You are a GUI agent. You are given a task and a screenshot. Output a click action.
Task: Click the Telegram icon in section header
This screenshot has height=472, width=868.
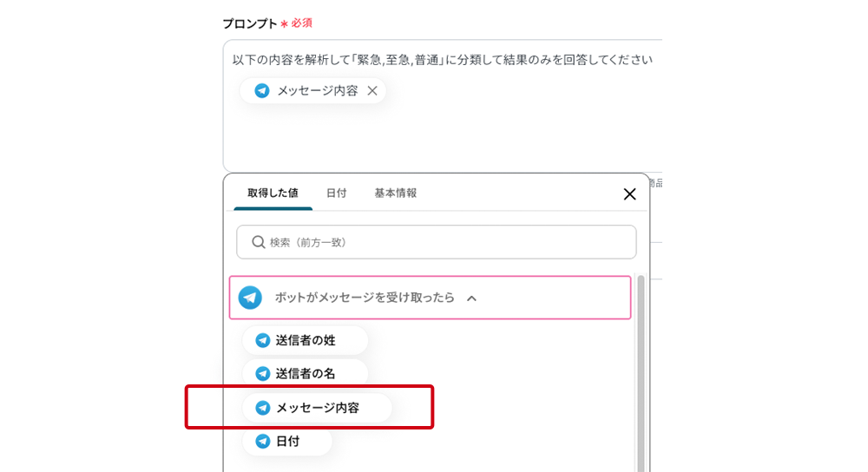tap(250, 298)
